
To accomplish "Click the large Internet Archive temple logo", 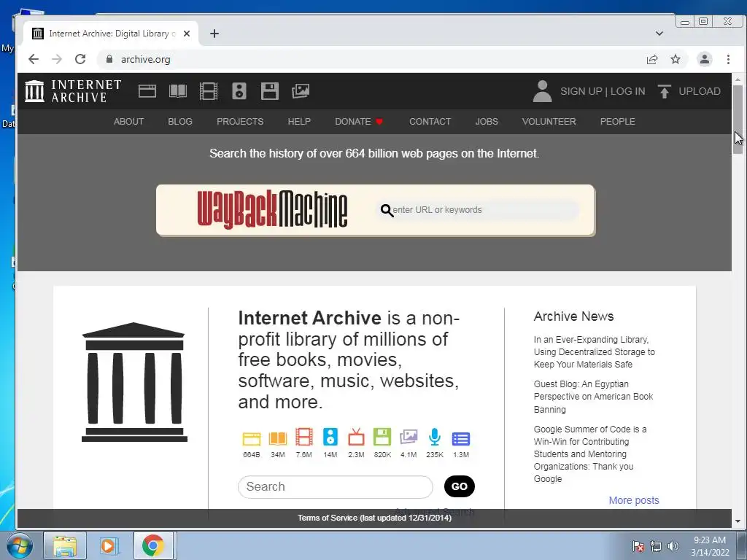I will pos(134,382).
